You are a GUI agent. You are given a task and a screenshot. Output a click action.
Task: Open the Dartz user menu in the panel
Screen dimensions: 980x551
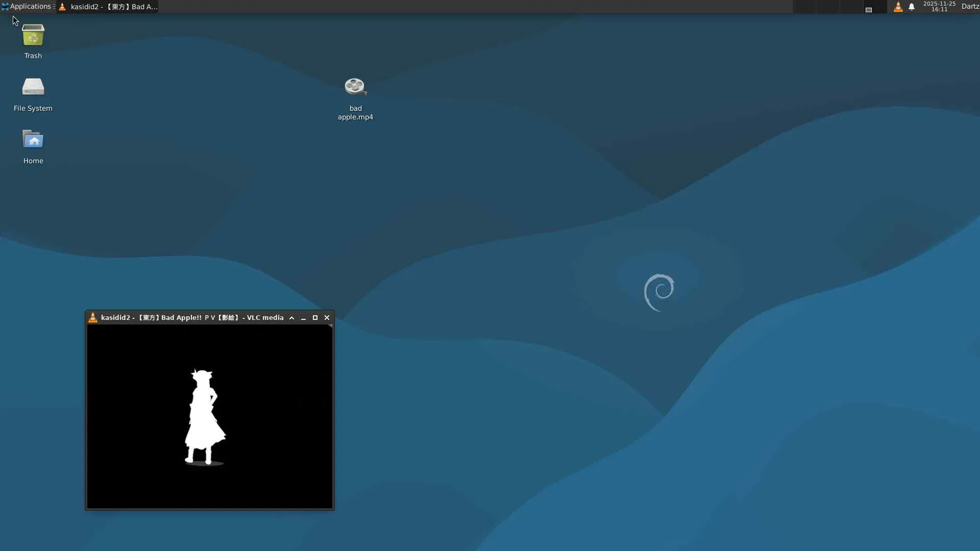[970, 7]
